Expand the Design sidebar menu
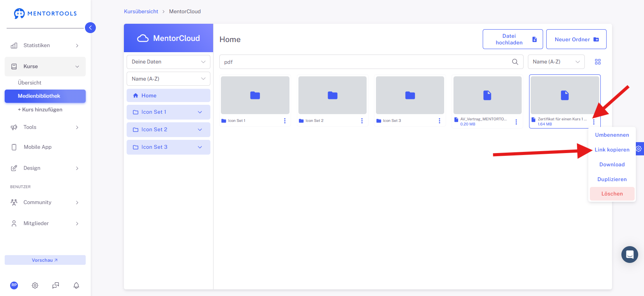Image resolution: width=644 pixels, height=296 pixels. point(77,168)
